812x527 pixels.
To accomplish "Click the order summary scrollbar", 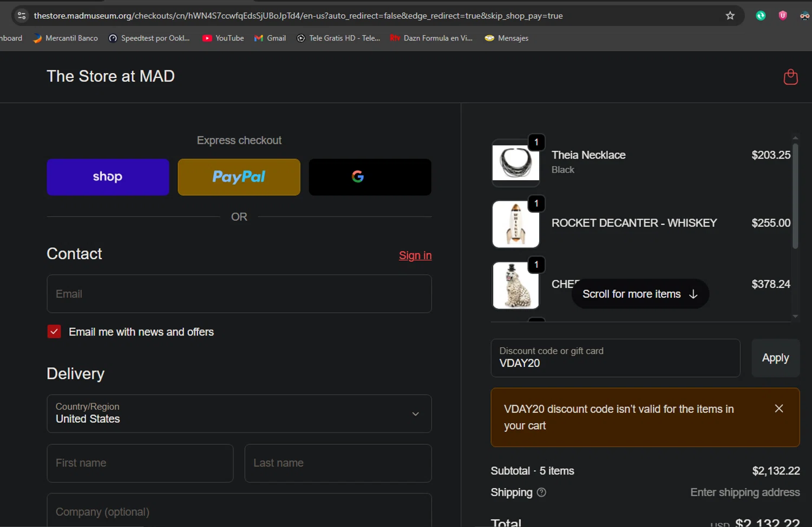I will (795, 196).
